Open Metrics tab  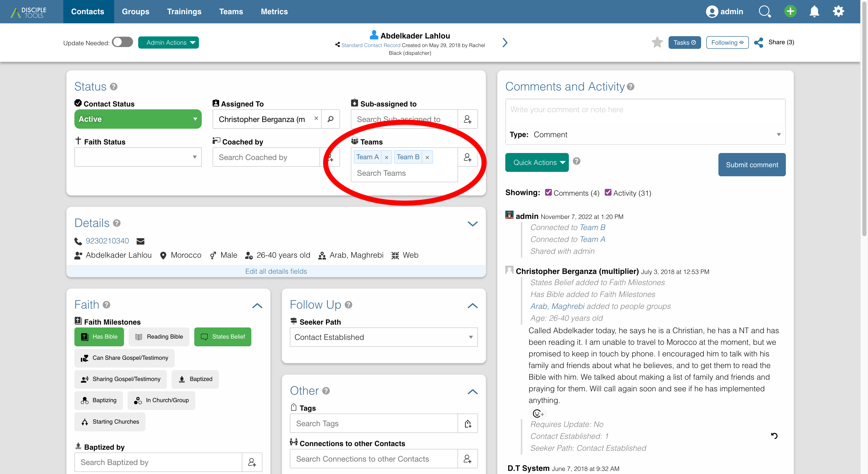(x=274, y=11)
